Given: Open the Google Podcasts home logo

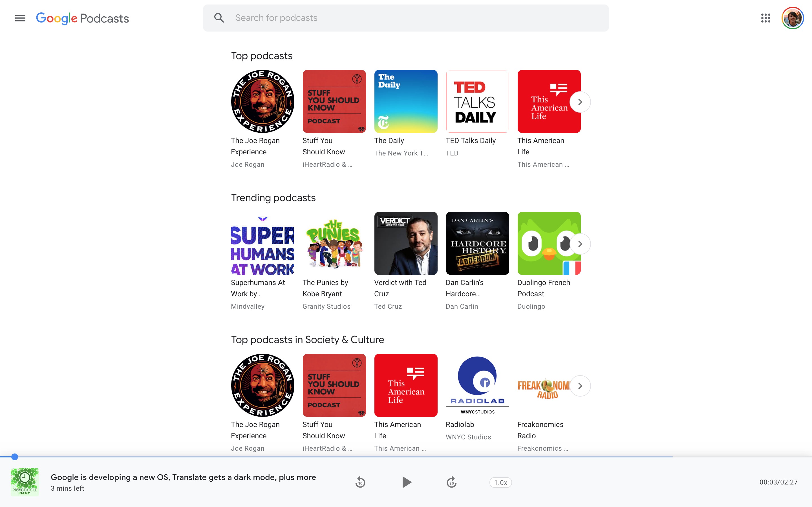Looking at the screenshot, I should click(83, 18).
